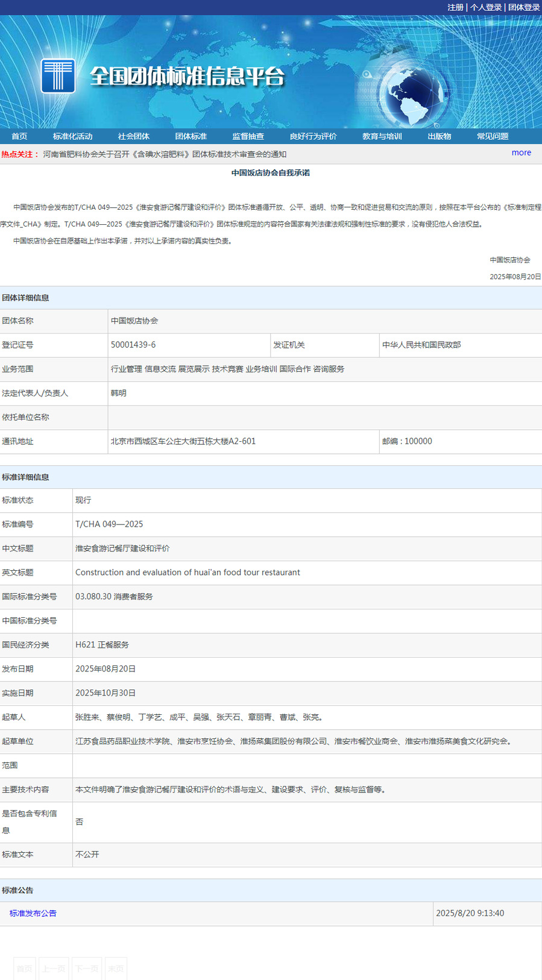This screenshot has width=542, height=980.
Task: Click 团体登录 link in top bar
Action: coord(523,7)
